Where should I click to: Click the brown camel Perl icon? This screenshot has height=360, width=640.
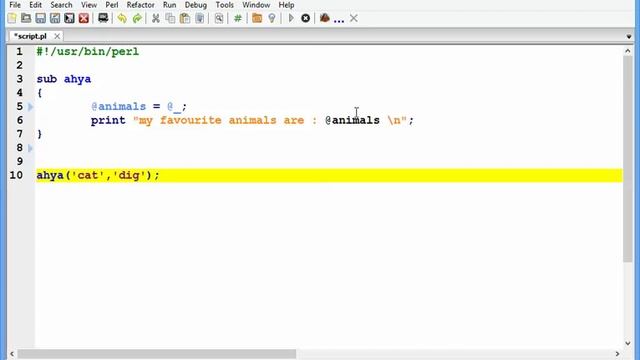[x=324, y=18]
